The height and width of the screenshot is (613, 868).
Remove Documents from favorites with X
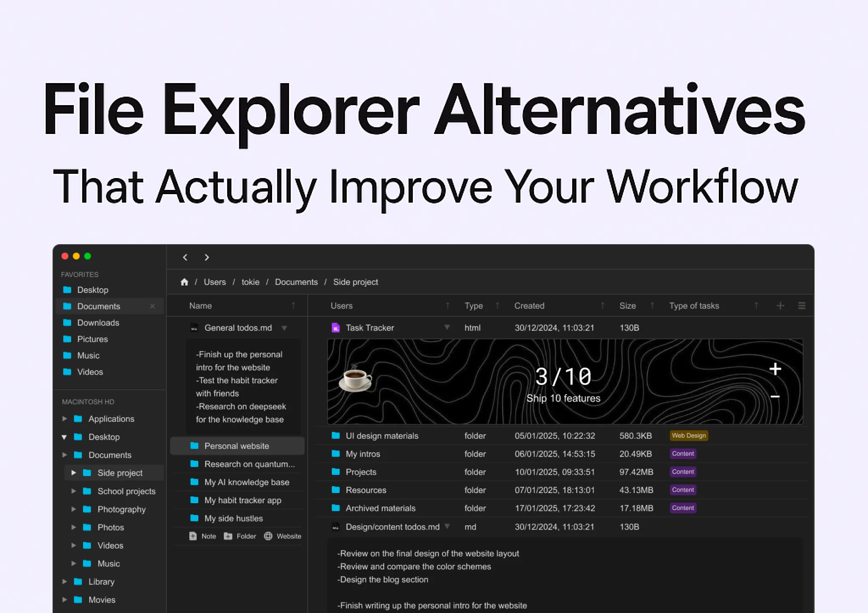152,306
